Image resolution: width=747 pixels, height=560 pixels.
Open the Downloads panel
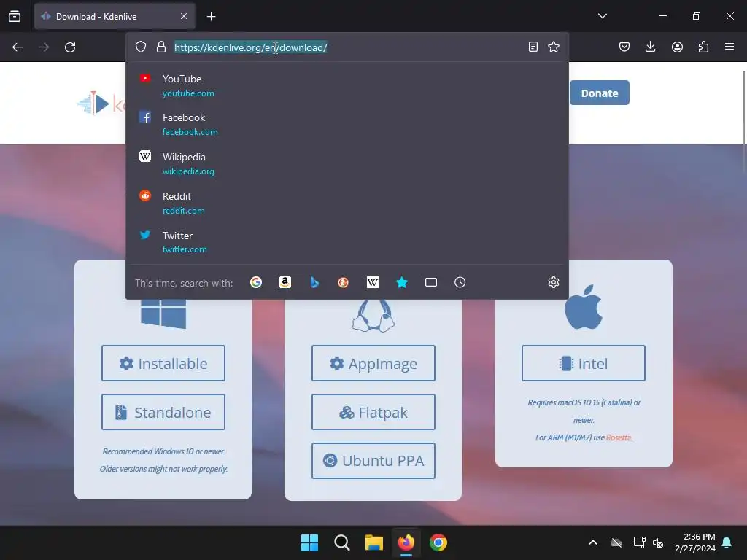(x=650, y=47)
